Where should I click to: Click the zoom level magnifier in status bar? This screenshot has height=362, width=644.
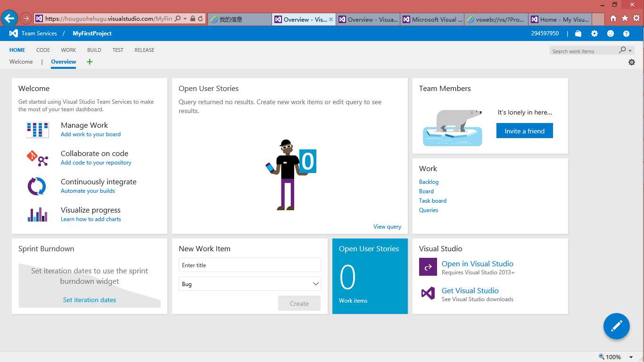[x=602, y=357]
